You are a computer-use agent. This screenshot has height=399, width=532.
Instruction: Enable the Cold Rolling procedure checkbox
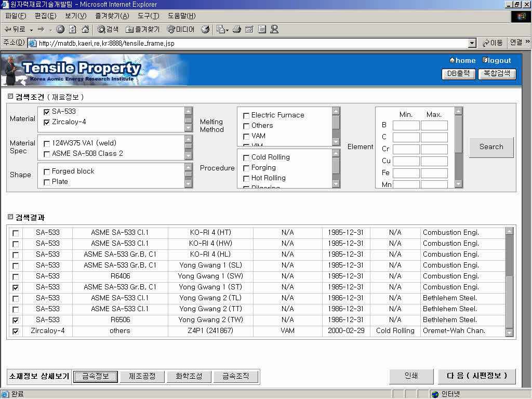tap(246, 157)
